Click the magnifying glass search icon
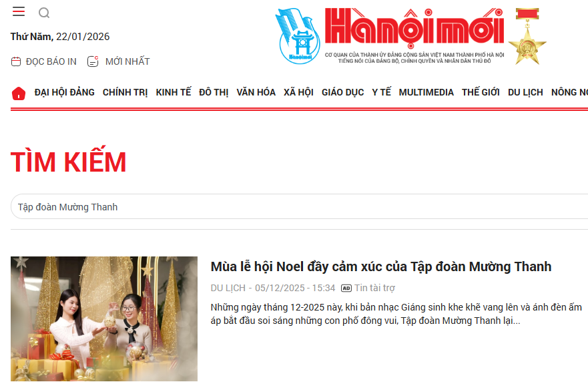 pyautogui.click(x=44, y=13)
